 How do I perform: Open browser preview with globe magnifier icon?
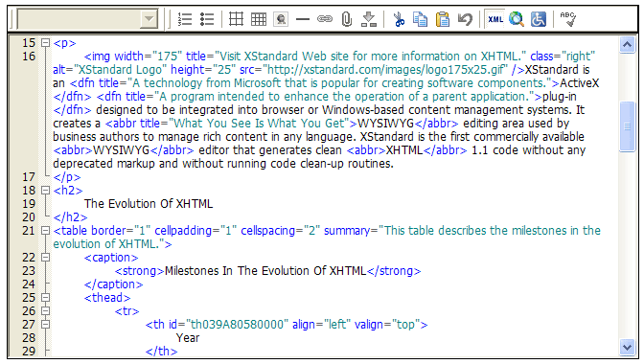coord(517,19)
